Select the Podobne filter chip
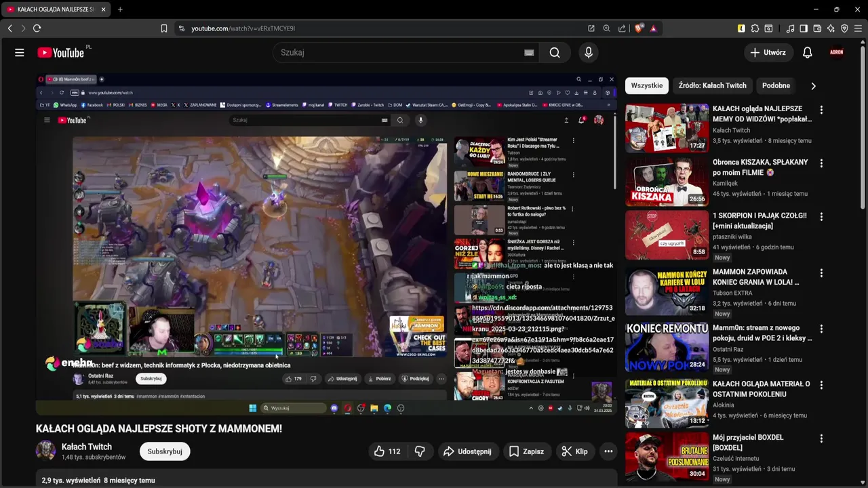This screenshot has width=868, height=488. pos(776,85)
